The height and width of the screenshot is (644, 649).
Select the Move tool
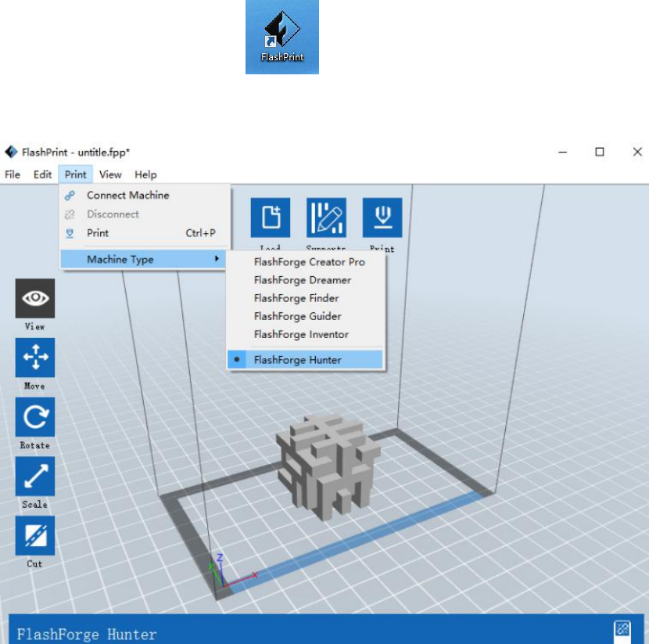(x=35, y=358)
